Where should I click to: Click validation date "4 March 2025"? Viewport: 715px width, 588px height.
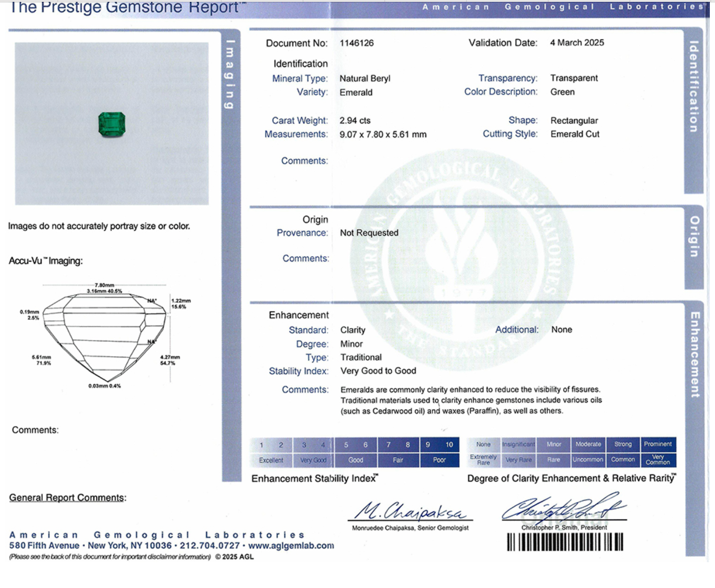(x=577, y=43)
